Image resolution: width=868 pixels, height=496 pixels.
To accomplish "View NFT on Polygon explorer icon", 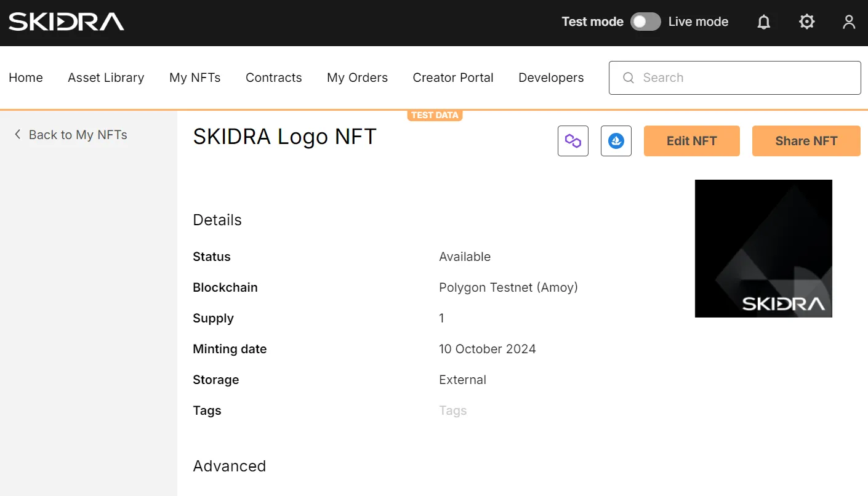I will coord(573,141).
